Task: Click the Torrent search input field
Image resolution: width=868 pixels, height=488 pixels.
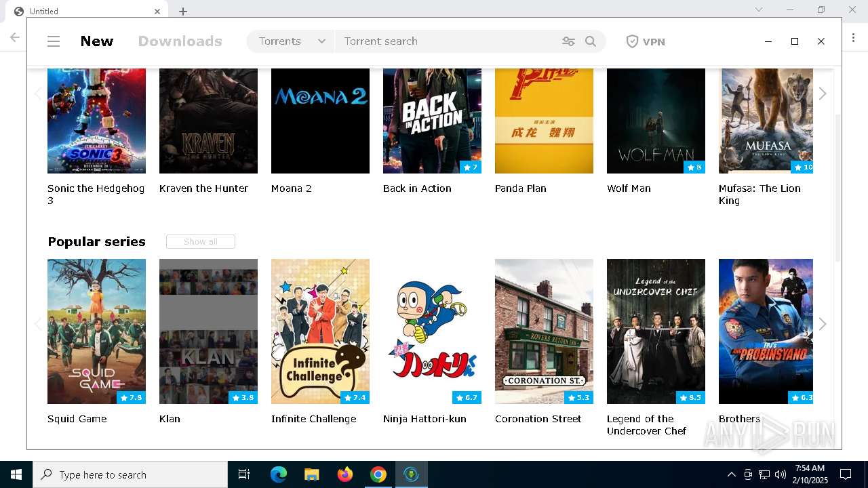Action: (449, 41)
